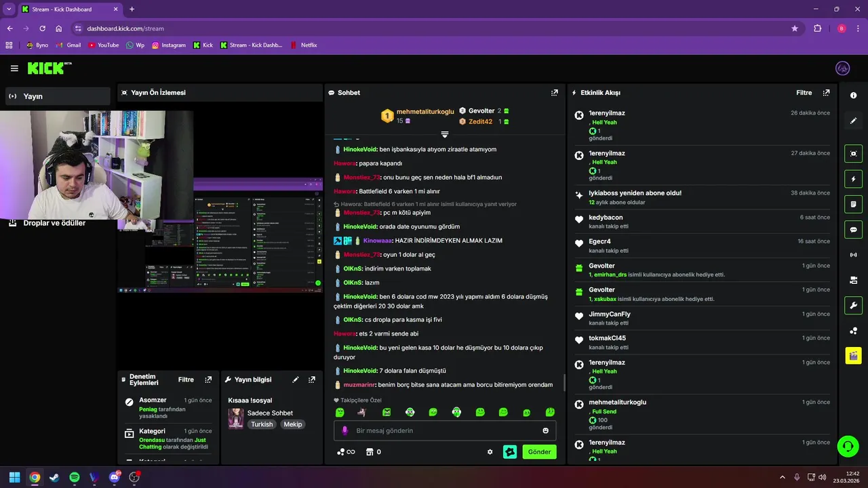Reload the page

tap(42, 28)
